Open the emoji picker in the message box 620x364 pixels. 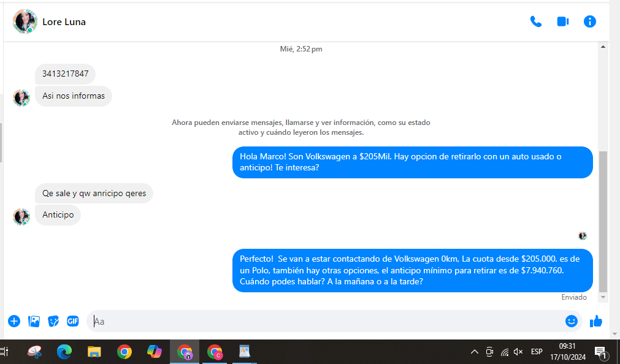[x=572, y=321]
